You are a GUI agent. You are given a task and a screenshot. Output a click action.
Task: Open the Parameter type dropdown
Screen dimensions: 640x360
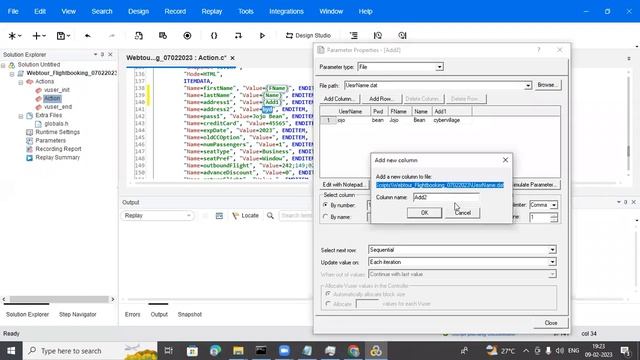coord(439,67)
